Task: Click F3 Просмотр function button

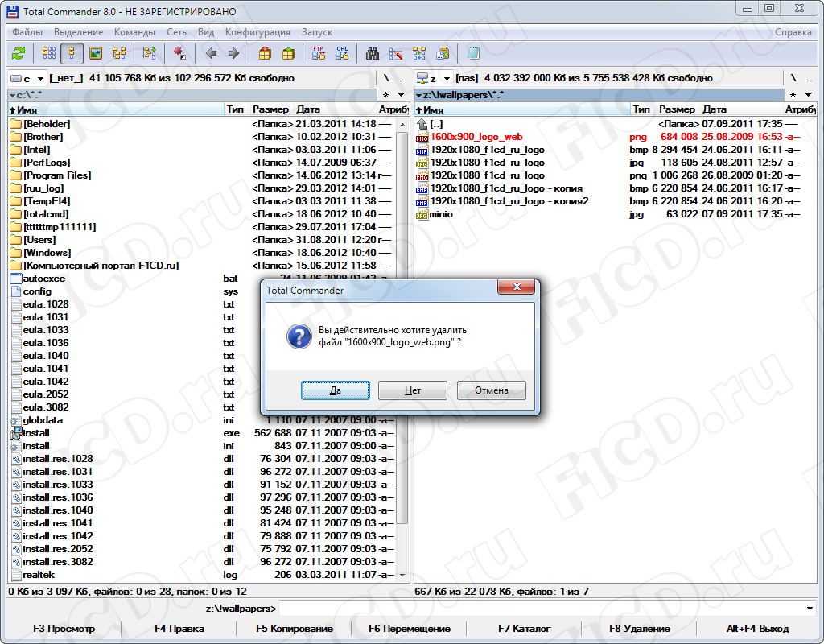Action: (x=64, y=628)
